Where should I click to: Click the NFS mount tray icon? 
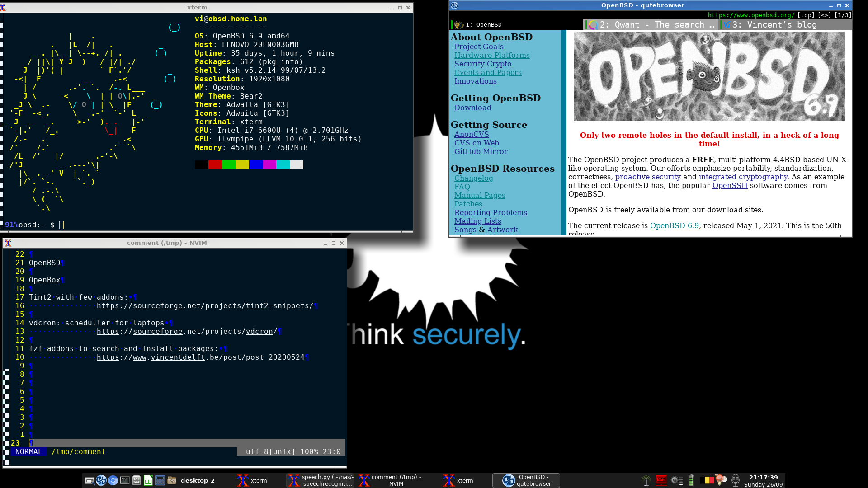coord(661,480)
